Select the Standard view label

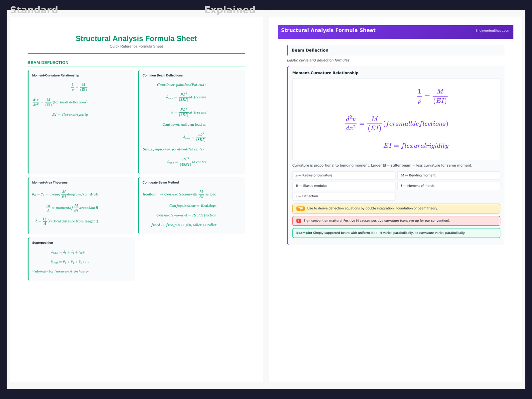coord(34,10)
